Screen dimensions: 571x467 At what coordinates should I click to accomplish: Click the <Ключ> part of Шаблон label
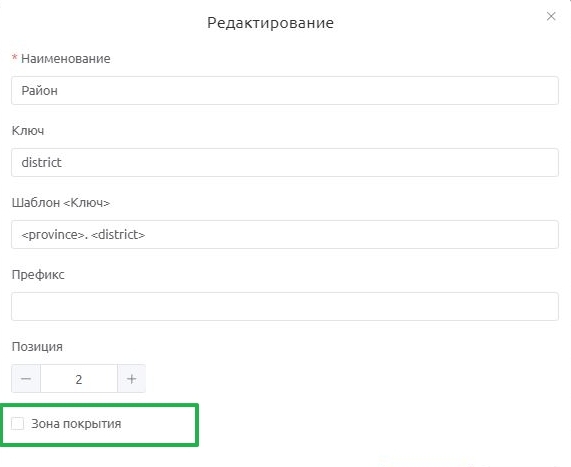87,203
